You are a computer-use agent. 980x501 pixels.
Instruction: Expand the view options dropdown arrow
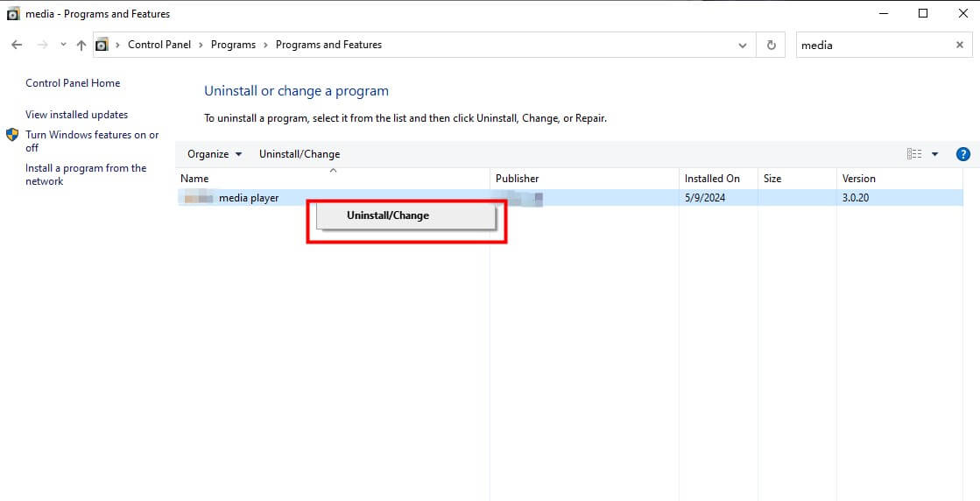934,154
